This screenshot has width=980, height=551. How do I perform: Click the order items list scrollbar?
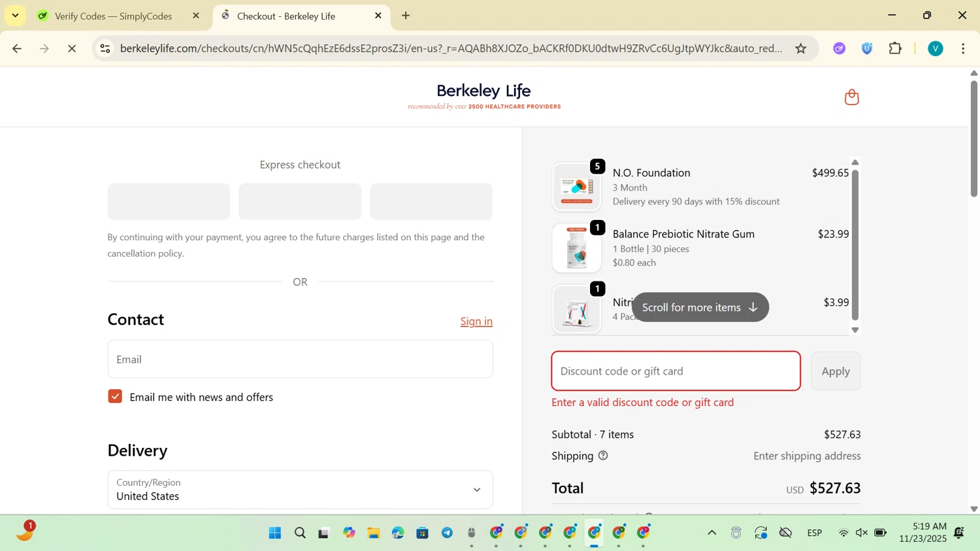[855, 245]
